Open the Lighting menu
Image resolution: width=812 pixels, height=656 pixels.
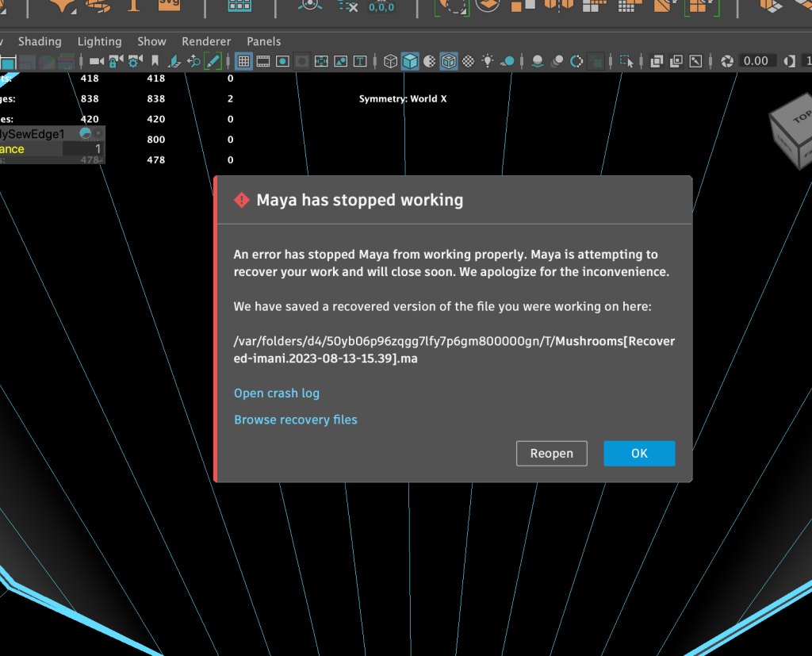pos(99,41)
